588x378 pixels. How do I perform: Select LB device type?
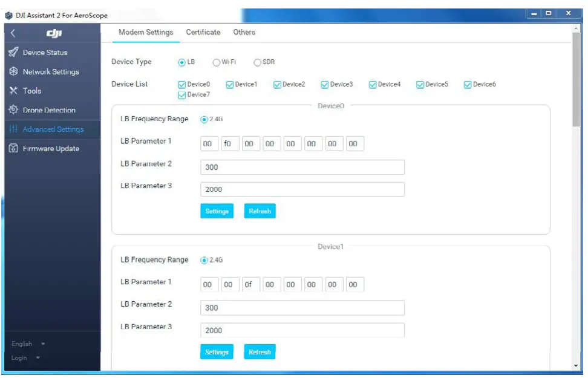(182, 62)
